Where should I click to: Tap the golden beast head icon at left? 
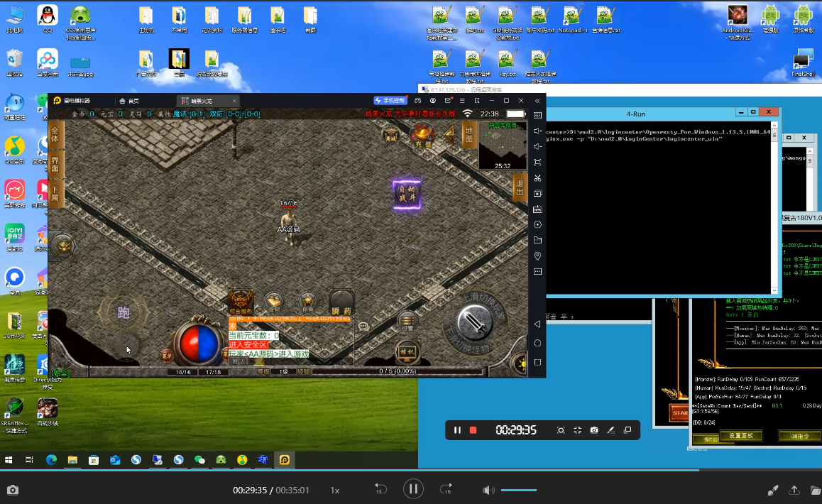tap(63, 246)
